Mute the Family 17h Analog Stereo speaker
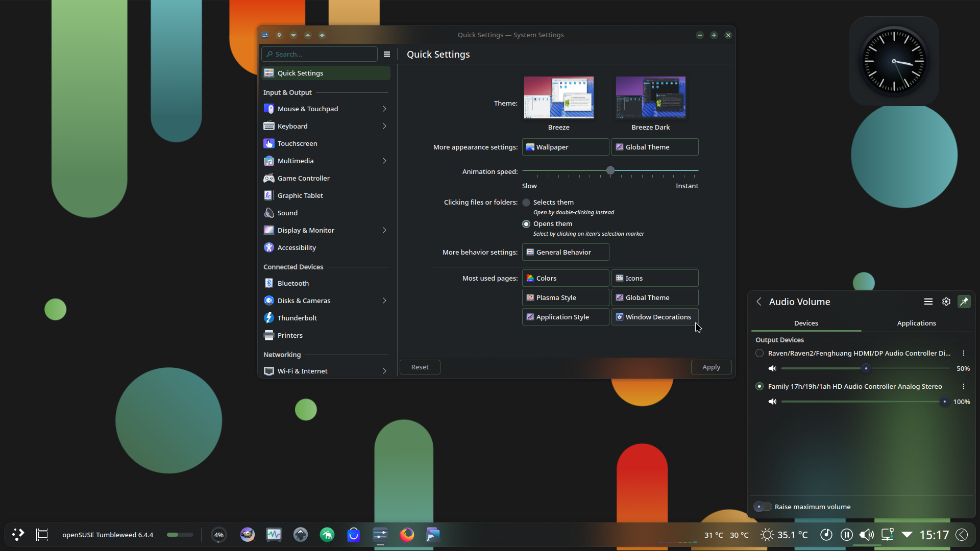980x551 pixels. click(x=772, y=402)
